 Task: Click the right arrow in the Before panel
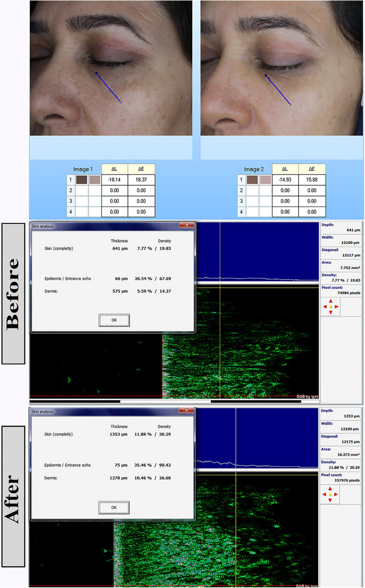(337, 307)
